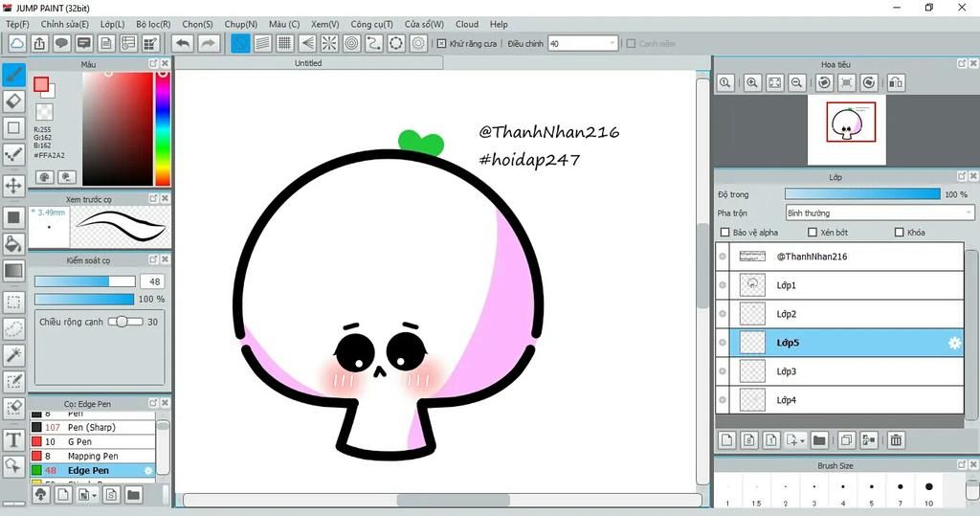
Task: Select the Lasso selection tool
Action: (13, 328)
